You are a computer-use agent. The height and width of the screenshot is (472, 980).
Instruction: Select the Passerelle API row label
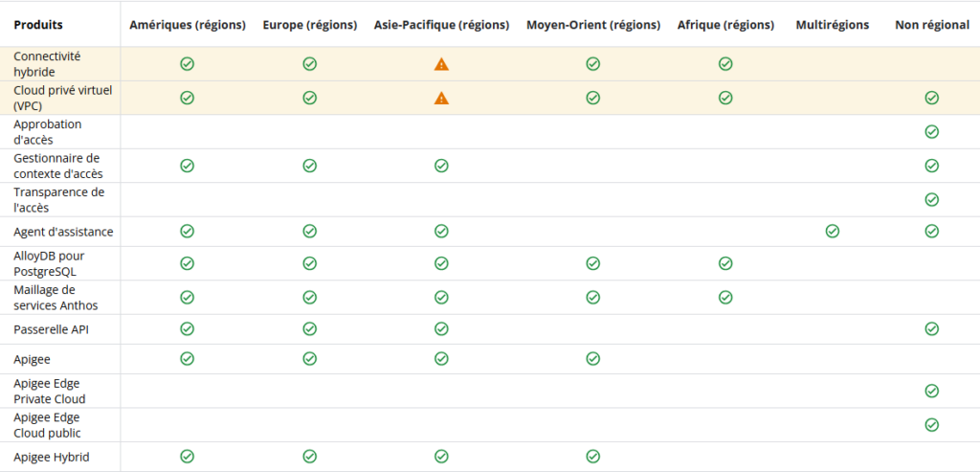[51, 328]
